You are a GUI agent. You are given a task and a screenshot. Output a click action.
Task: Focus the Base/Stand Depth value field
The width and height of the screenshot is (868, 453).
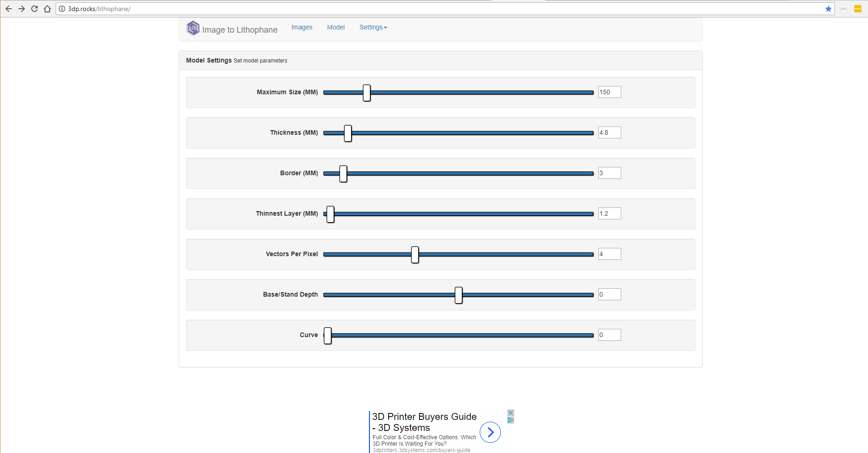point(609,294)
